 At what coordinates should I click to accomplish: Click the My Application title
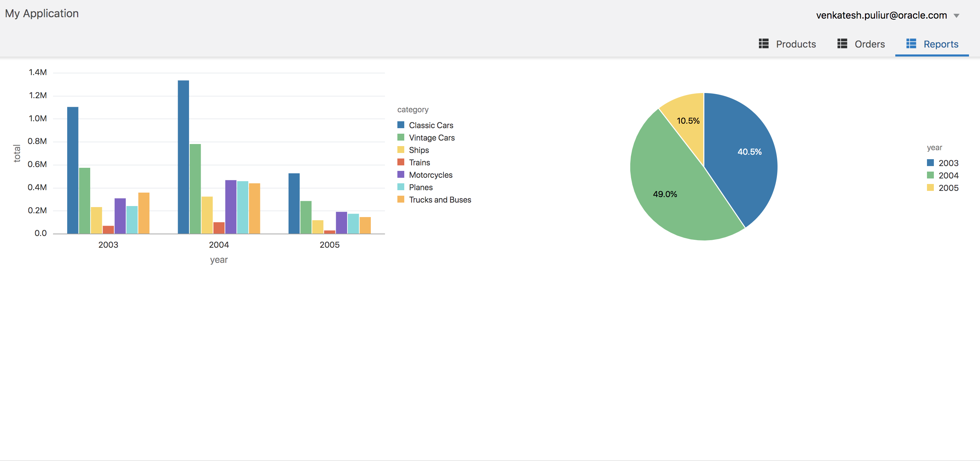tap(42, 13)
